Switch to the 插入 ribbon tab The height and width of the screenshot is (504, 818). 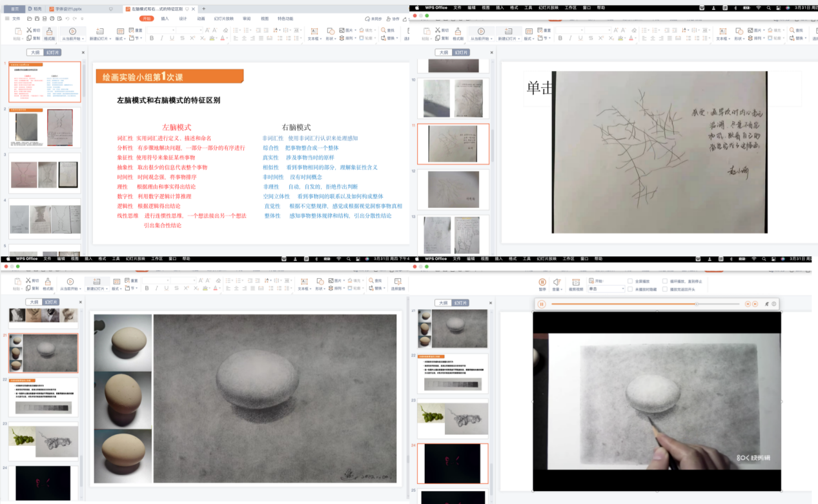[165, 19]
